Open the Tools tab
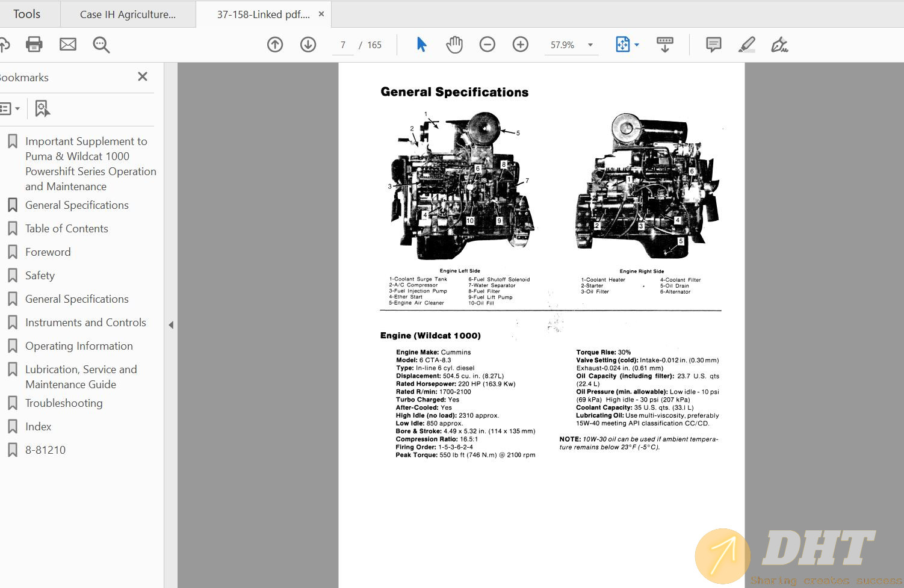The image size is (904, 588). pos(27,14)
